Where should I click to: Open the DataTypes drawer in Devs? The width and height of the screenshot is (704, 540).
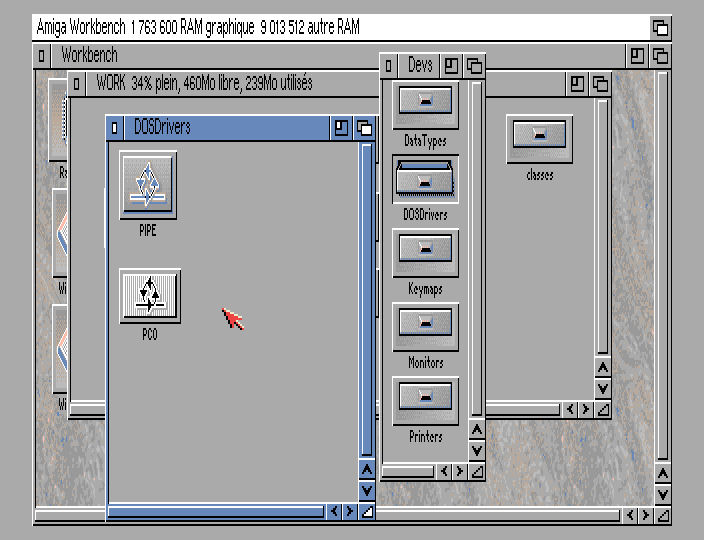point(425,105)
